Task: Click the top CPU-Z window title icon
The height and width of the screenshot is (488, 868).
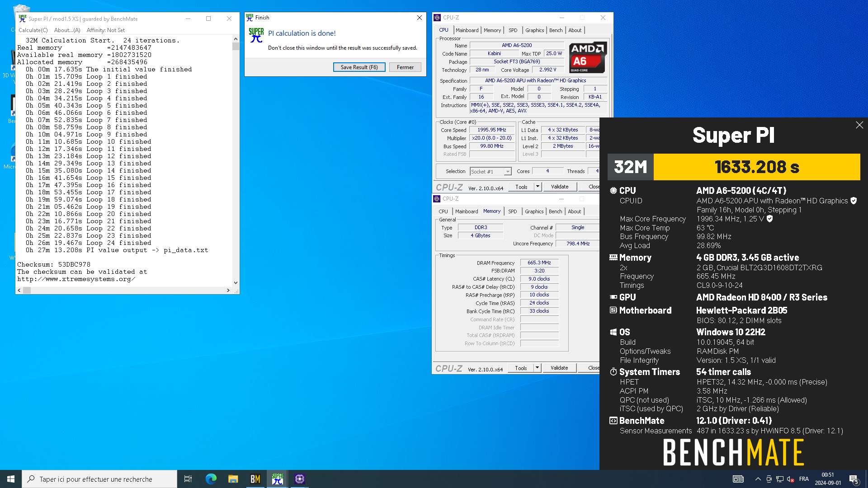Action: pos(437,18)
